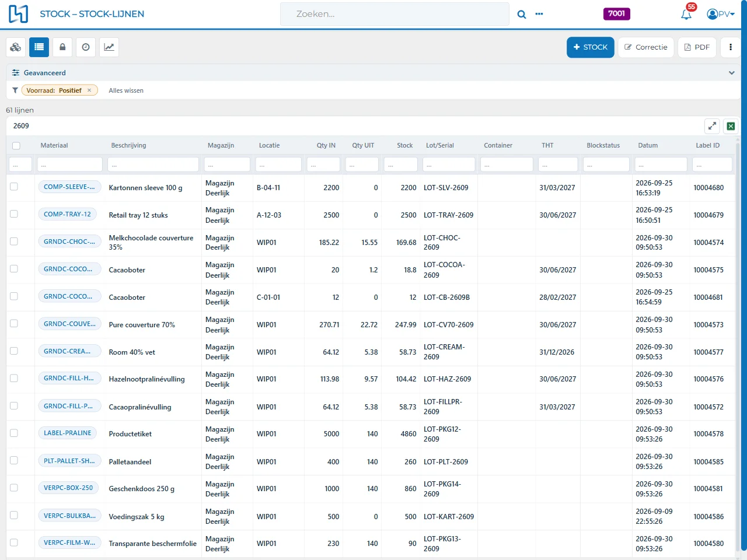Click the expand fullscreen table icon
747x560 pixels.
[712, 126]
